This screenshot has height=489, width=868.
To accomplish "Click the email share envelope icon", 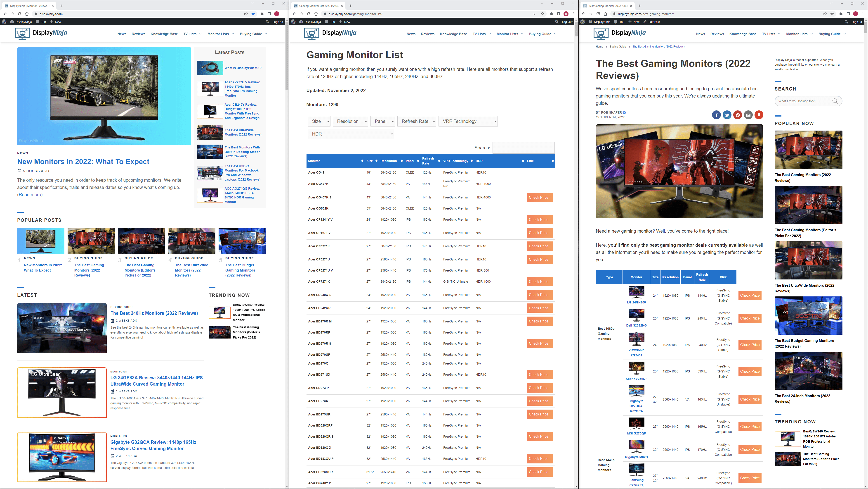I will click(748, 115).
